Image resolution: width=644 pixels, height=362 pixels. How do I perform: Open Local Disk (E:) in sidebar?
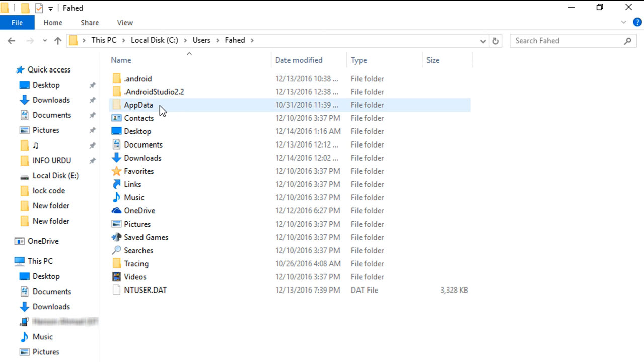pyautogui.click(x=55, y=175)
